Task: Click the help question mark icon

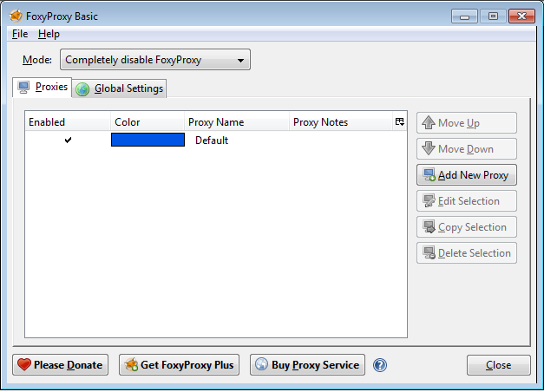Action: 379,365
